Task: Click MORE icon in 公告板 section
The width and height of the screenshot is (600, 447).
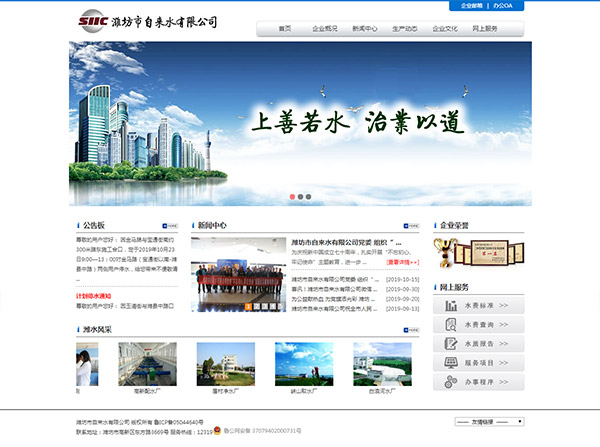Action: 171,226
